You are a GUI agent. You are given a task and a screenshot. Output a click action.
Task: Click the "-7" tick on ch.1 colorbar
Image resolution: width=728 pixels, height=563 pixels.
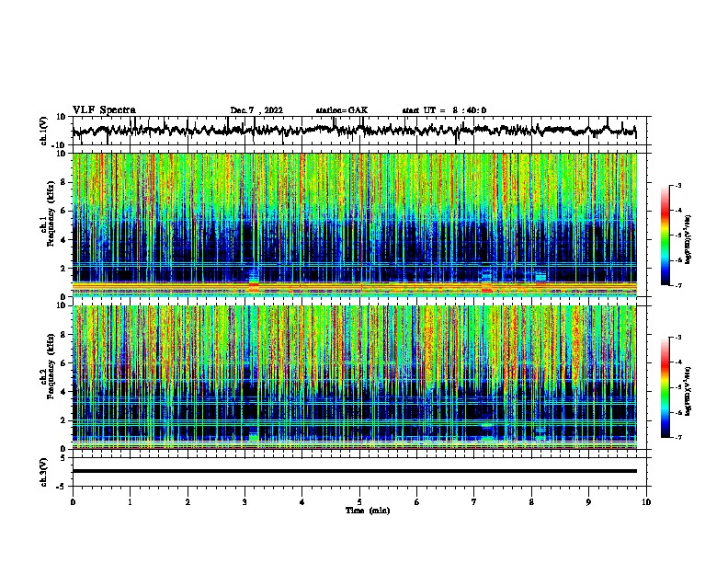click(677, 285)
